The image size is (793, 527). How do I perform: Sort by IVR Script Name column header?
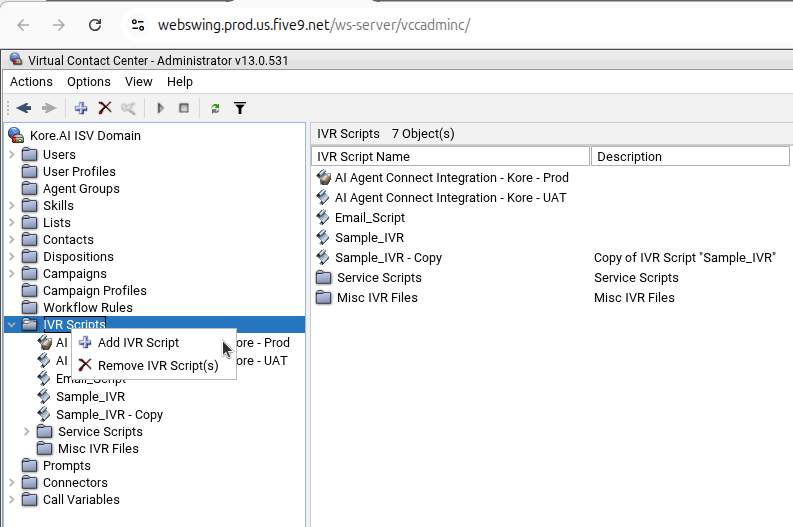(451, 156)
